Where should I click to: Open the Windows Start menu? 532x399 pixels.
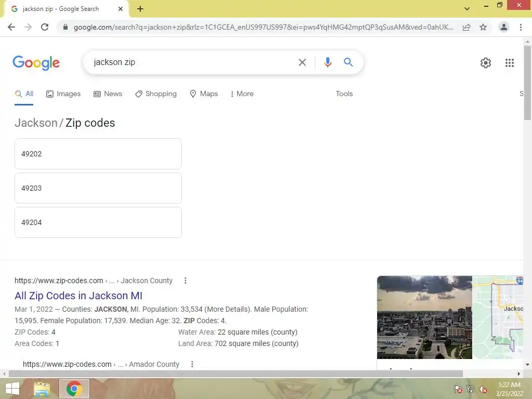click(12, 389)
